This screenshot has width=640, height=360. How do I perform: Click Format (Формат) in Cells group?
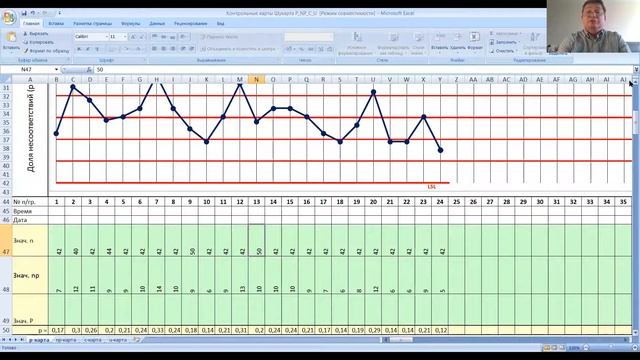474,42
